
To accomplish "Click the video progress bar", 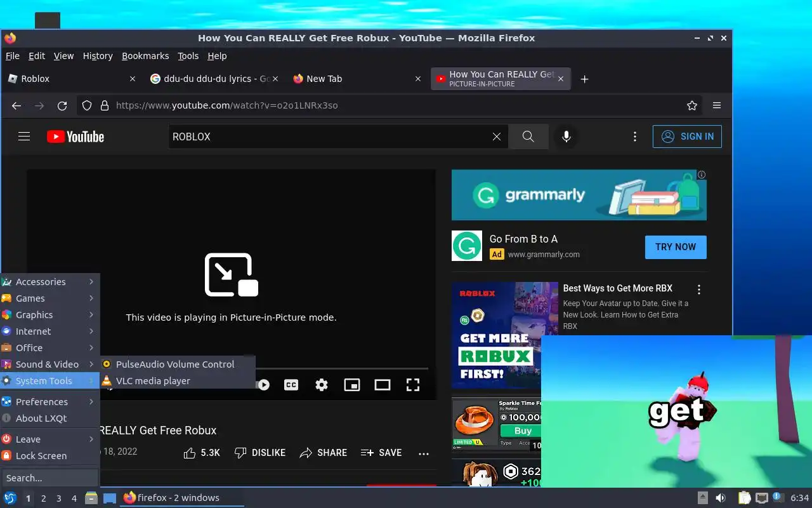I will tap(343, 368).
